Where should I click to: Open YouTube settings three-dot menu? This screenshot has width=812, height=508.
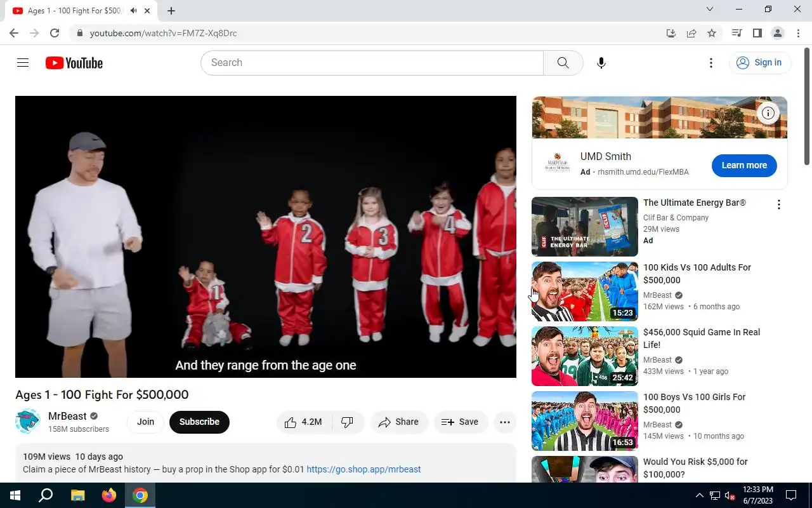[x=711, y=63]
